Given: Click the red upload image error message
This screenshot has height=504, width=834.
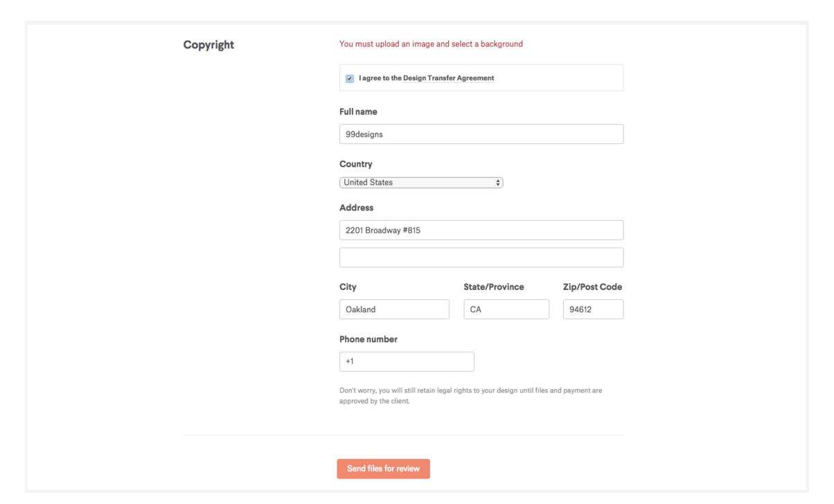Looking at the screenshot, I should click(431, 44).
